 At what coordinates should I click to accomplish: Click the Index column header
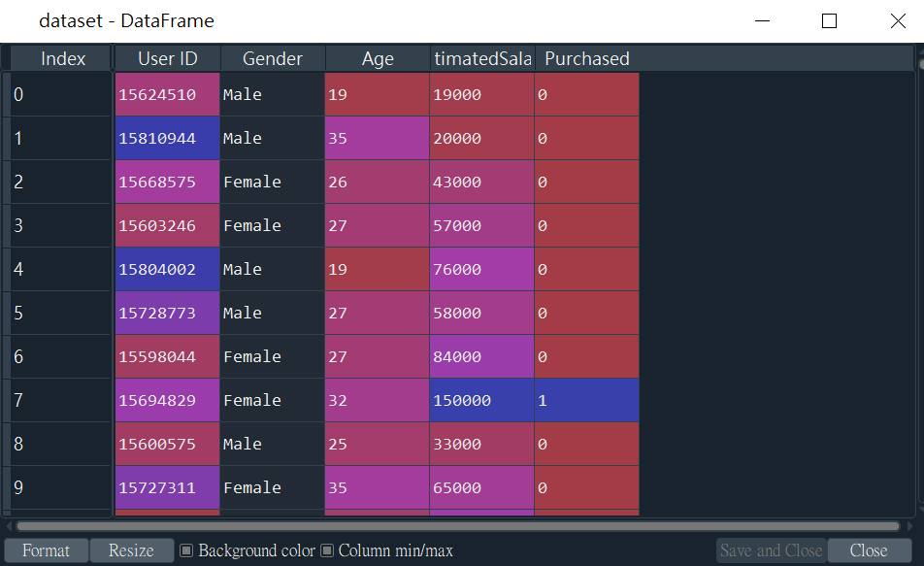pyautogui.click(x=62, y=58)
